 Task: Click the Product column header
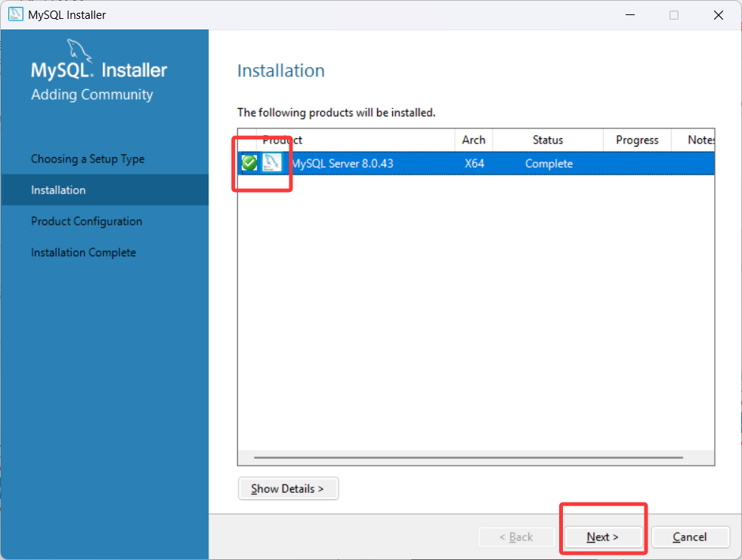356,140
